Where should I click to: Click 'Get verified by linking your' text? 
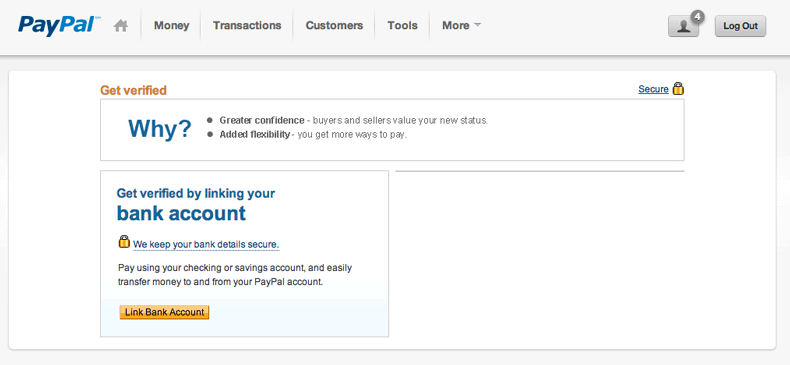195,193
